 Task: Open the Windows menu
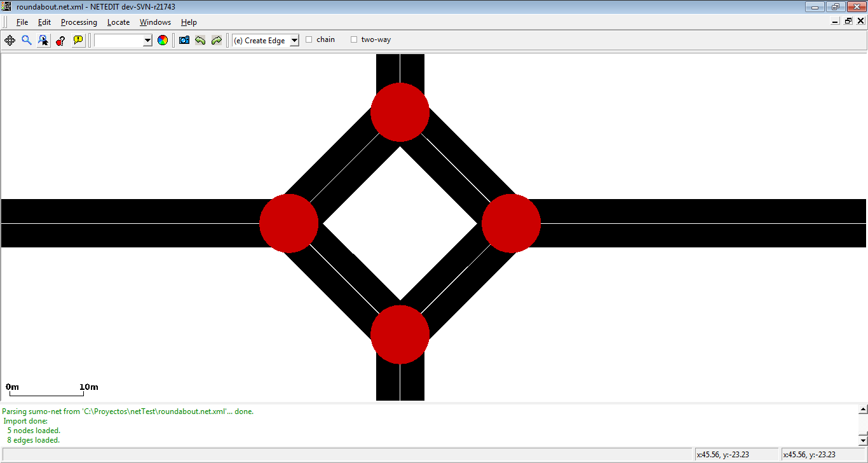coord(155,22)
